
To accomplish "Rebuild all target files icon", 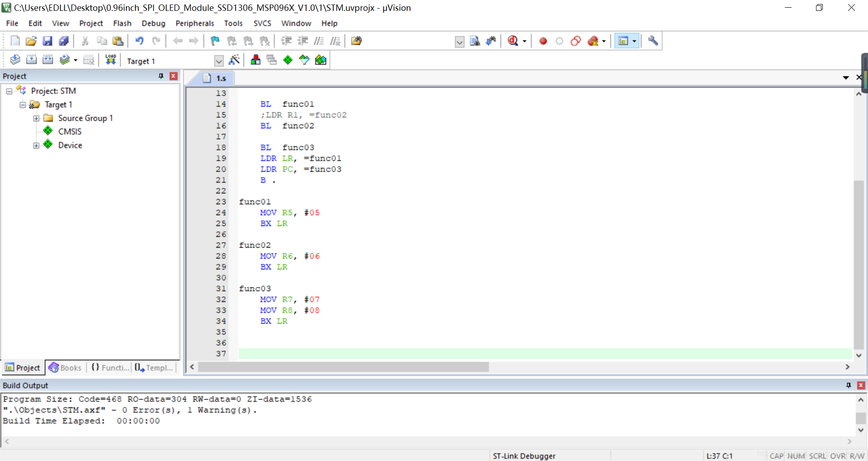I will 47,60.
